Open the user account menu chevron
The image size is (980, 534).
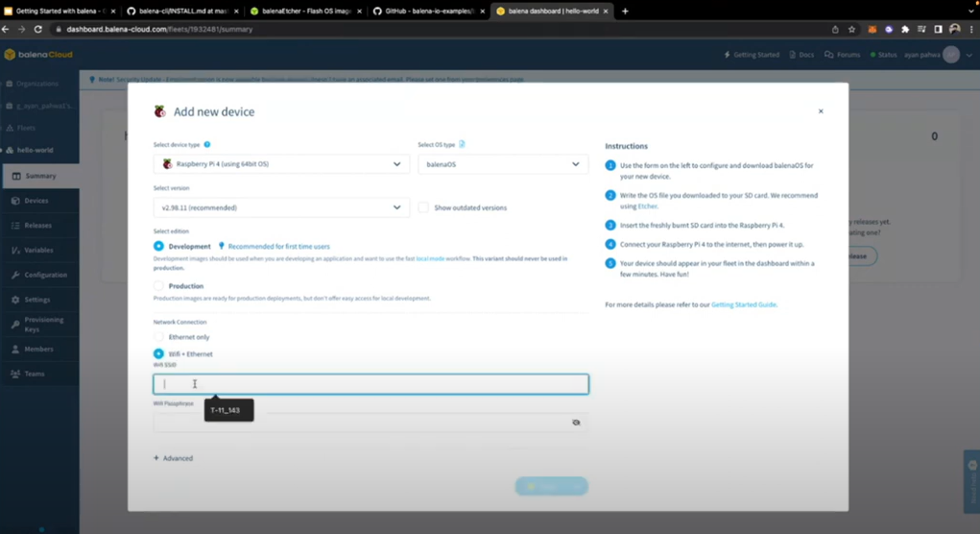[969, 55]
